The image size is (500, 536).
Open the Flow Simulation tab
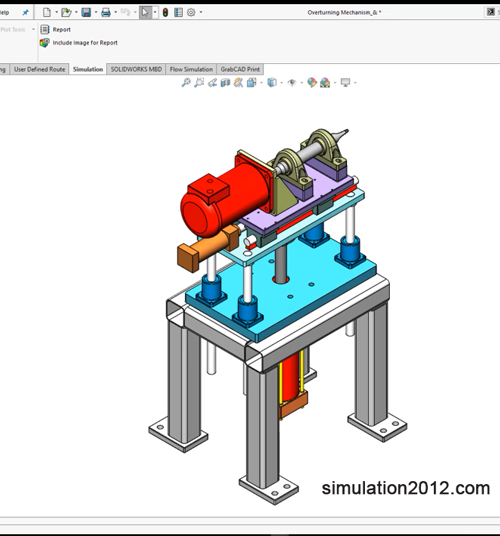[191, 69]
